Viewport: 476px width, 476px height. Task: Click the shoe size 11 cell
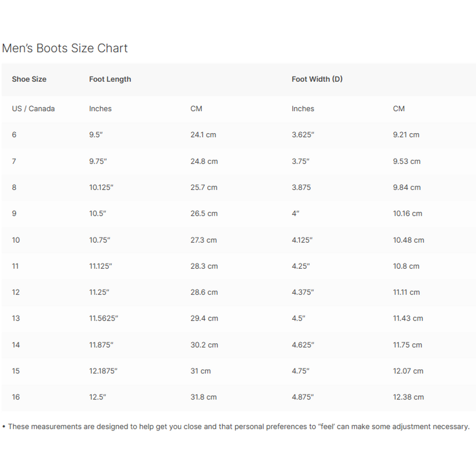tap(15, 266)
